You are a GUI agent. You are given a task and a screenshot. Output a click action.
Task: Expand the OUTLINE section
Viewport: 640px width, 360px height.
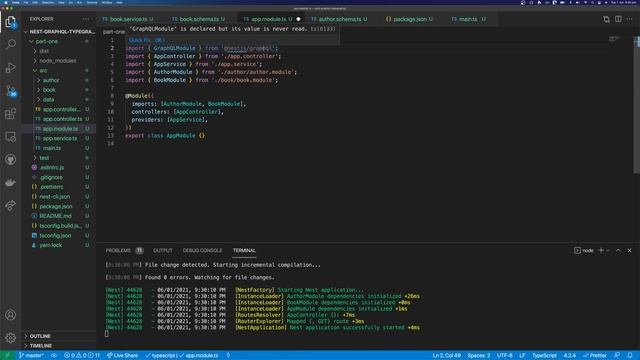59,336
